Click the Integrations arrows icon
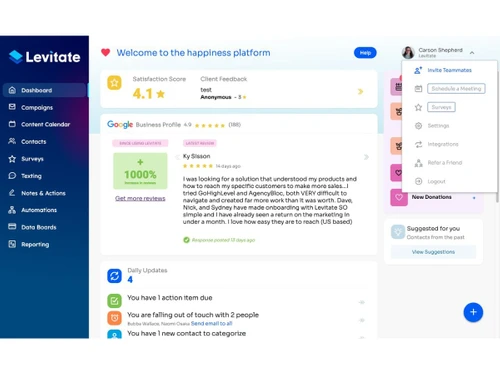Image resolution: width=500 pixels, height=375 pixels. (418, 144)
